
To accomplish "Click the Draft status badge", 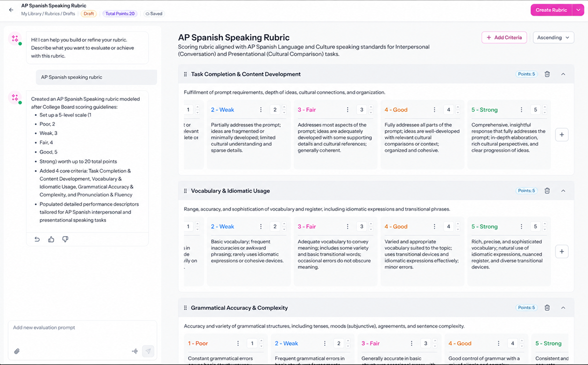I will (x=89, y=14).
